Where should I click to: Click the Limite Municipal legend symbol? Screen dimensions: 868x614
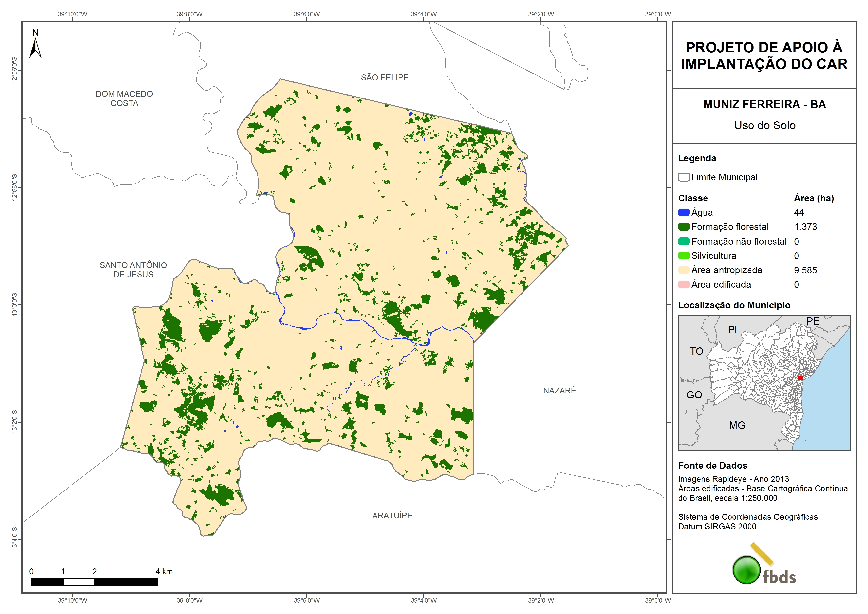tap(683, 177)
